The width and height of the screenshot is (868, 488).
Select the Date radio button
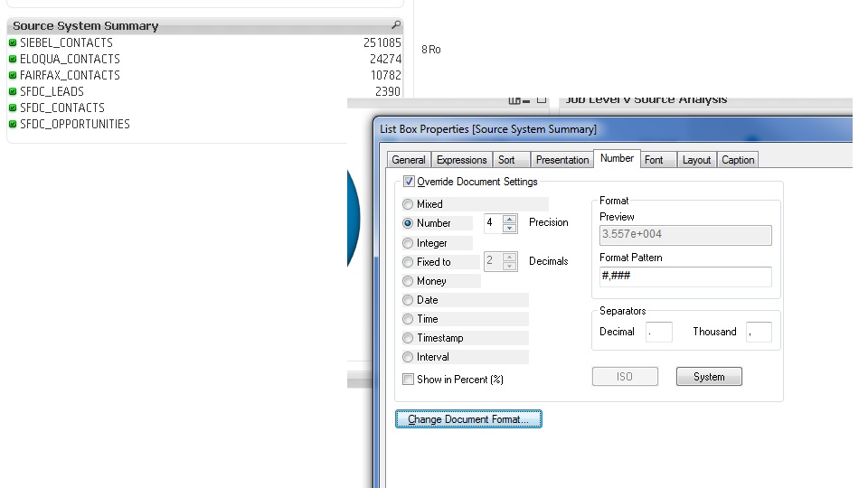[x=408, y=300]
